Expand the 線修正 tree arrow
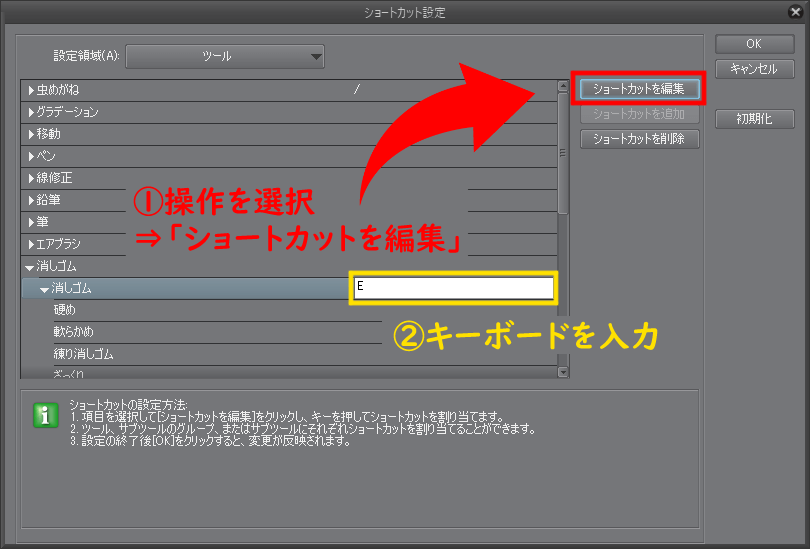The image size is (810, 549). 31,178
